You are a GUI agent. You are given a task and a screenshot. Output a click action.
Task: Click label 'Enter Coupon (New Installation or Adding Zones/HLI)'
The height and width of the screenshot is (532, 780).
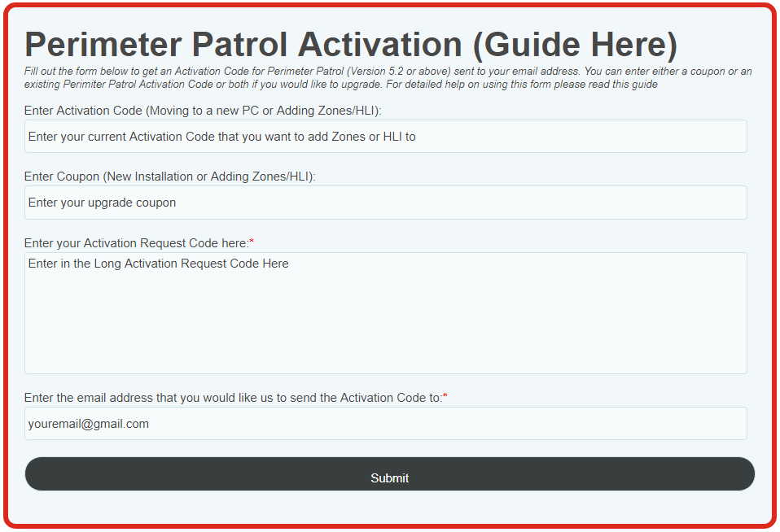pyautogui.click(x=169, y=177)
